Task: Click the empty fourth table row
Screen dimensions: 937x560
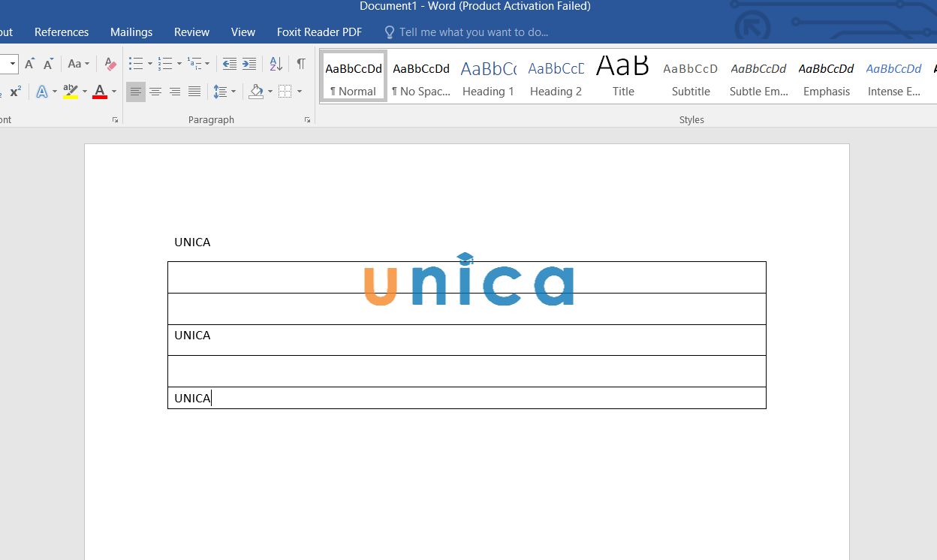Action: [466, 371]
